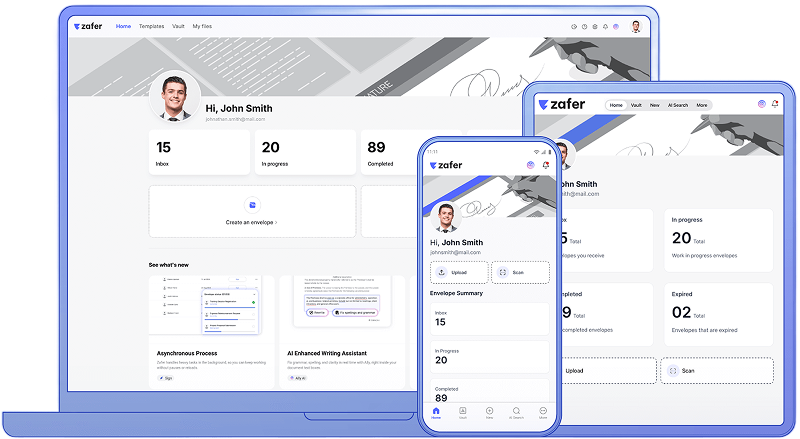Click the Create an envelope link
The width and height of the screenshot is (800, 439).
(x=252, y=223)
